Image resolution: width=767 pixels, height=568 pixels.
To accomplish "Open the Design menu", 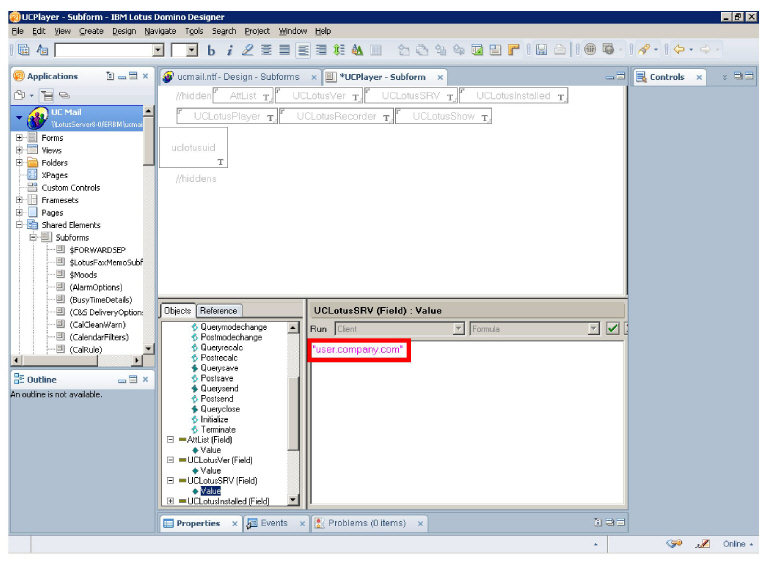I will coord(124,31).
